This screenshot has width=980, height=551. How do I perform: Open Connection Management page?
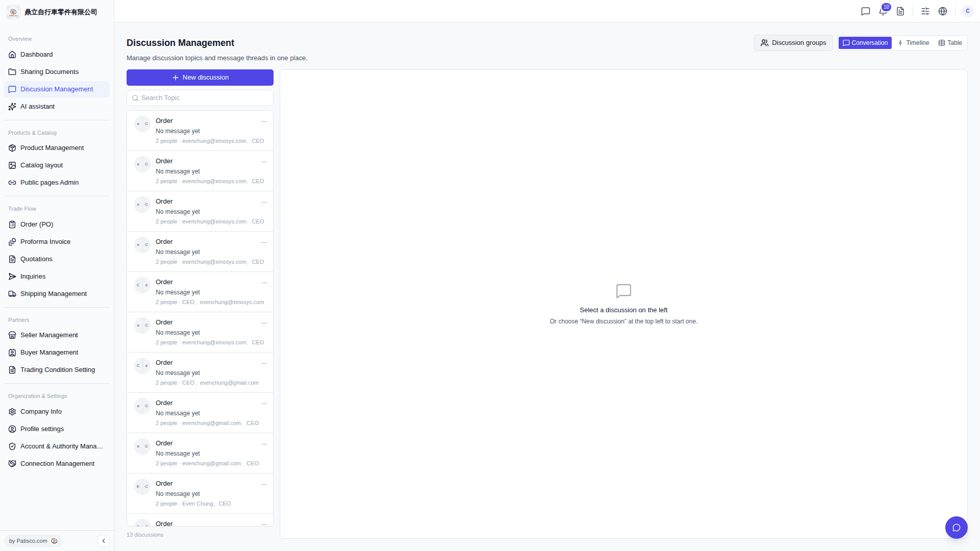tap(57, 464)
